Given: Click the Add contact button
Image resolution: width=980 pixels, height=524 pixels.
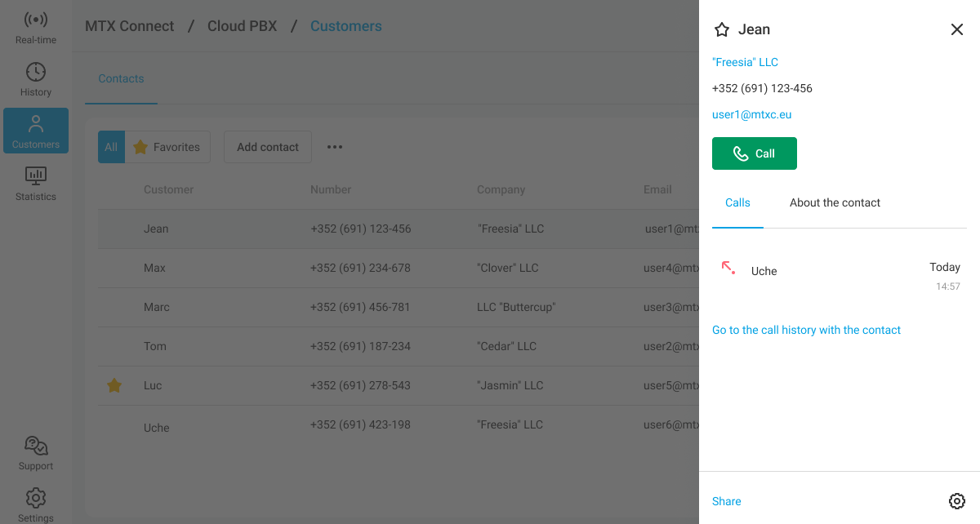Looking at the screenshot, I should coord(267,147).
